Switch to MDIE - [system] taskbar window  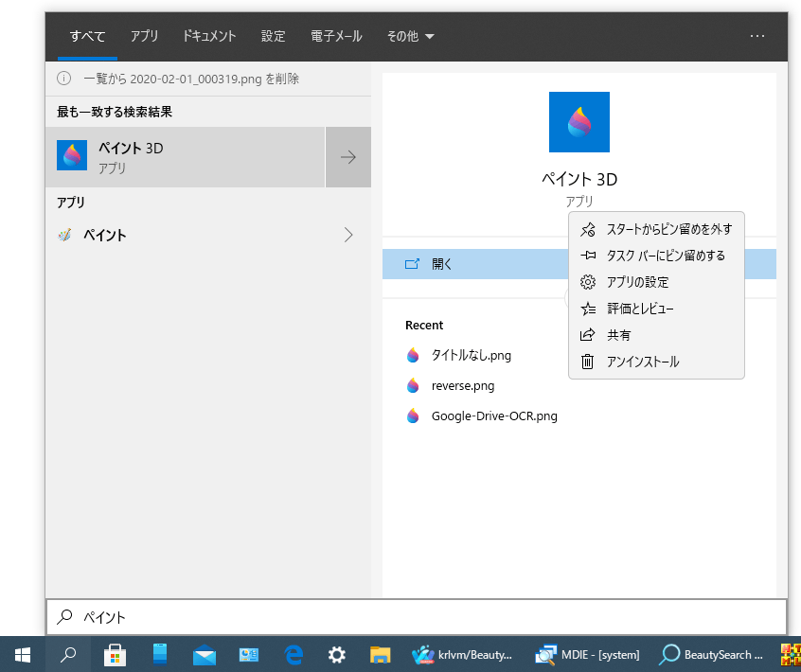[587, 654]
